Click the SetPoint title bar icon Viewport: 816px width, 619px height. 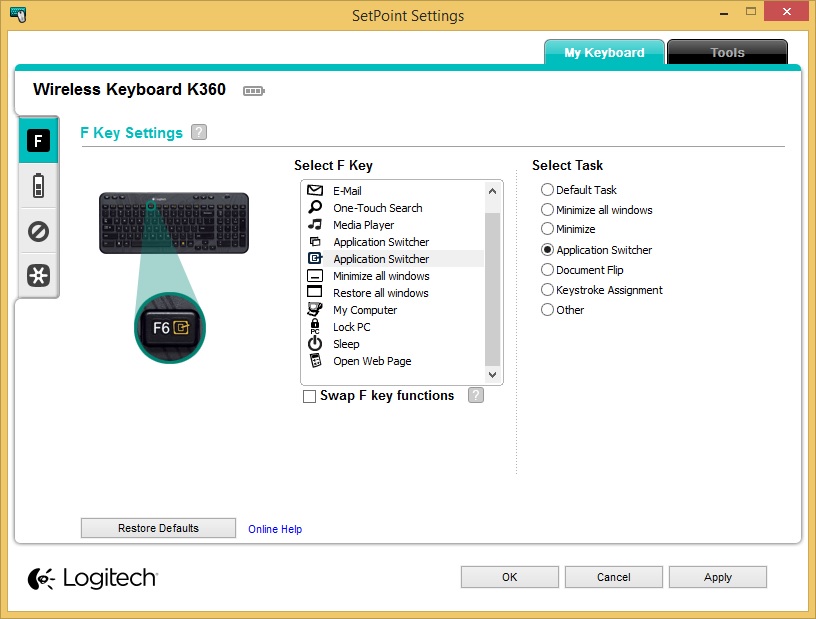point(18,15)
